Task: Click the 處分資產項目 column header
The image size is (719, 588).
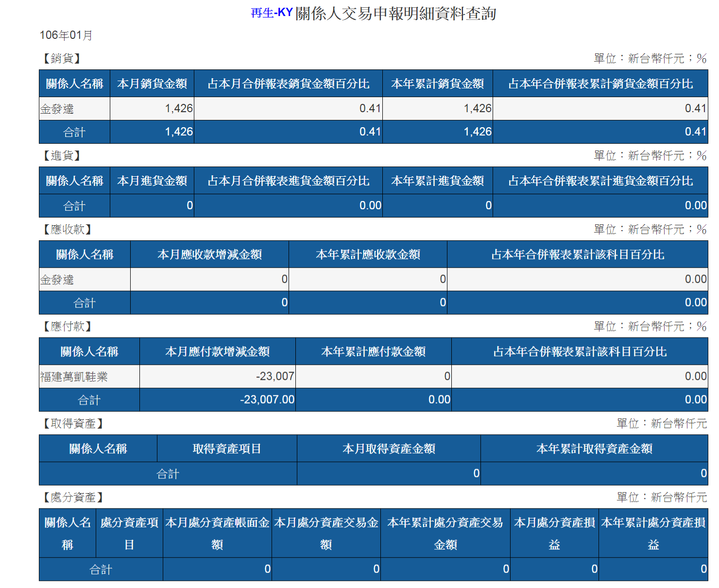Action: point(129,534)
